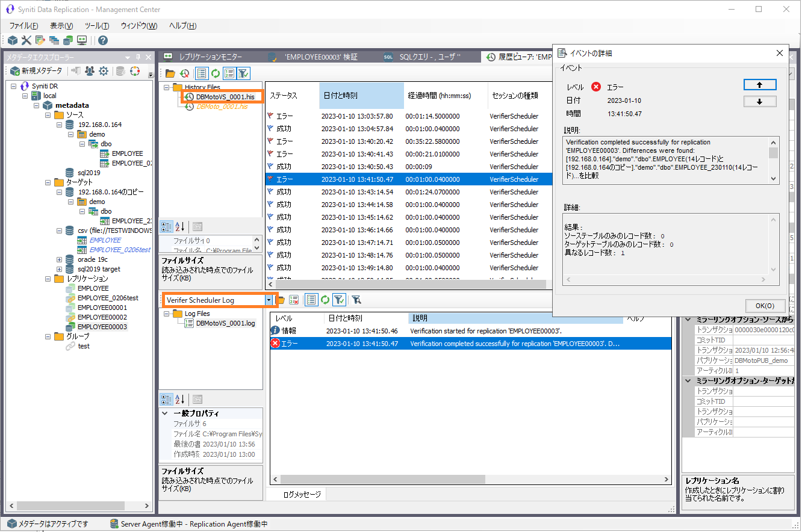Collapse the Syniti DR root node
Image resolution: width=802 pixels, height=532 pixels.
[13, 86]
